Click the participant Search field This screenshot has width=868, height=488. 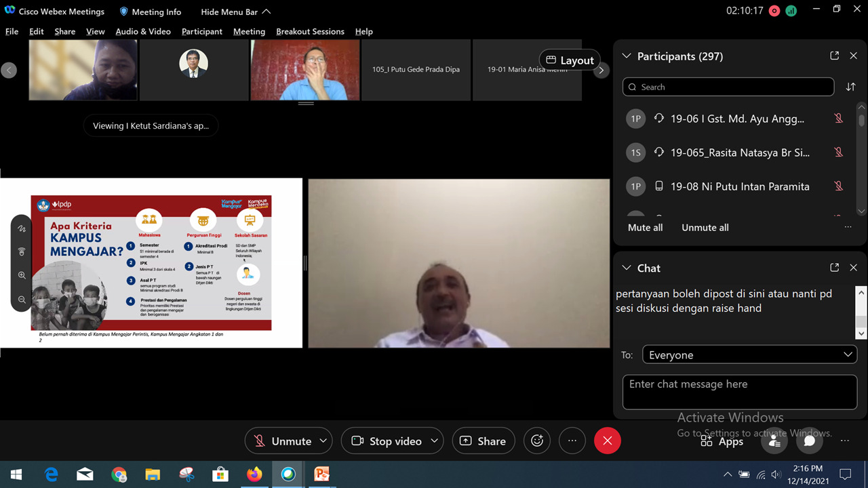click(728, 87)
